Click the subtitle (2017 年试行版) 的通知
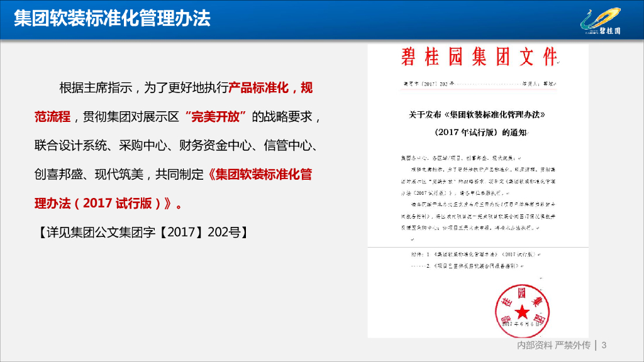The image size is (644, 362). pyautogui.click(x=481, y=132)
